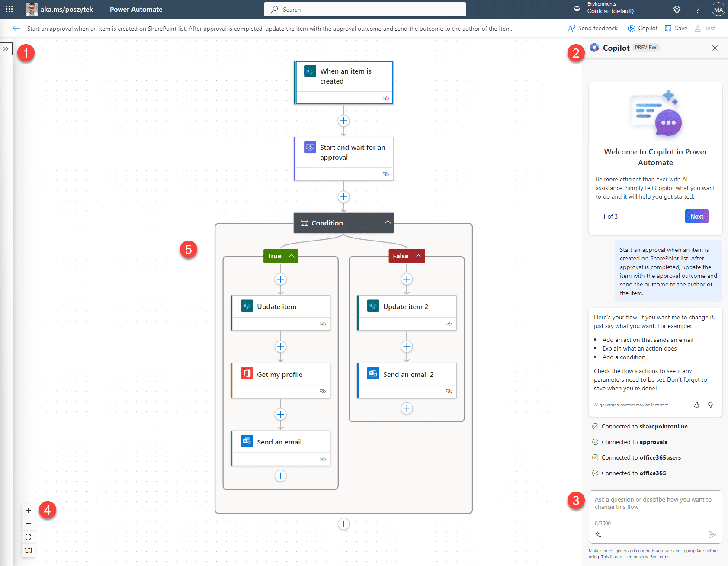Open the help question mark icon

point(697,9)
